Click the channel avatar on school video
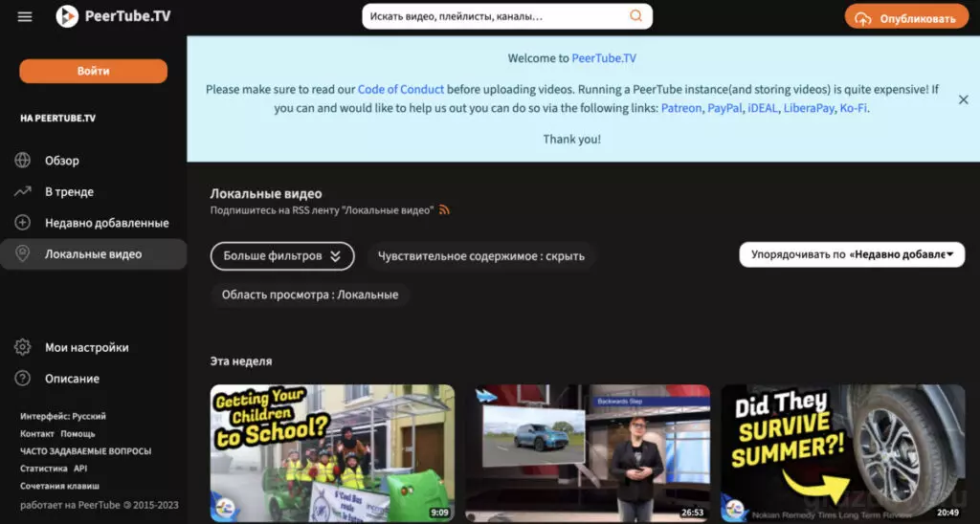The height and width of the screenshot is (524, 980). pyautogui.click(x=225, y=507)
